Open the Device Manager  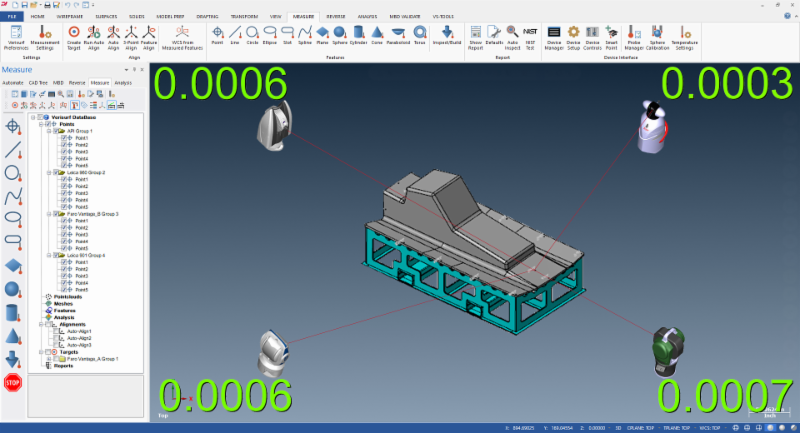(x=553, y=35)
